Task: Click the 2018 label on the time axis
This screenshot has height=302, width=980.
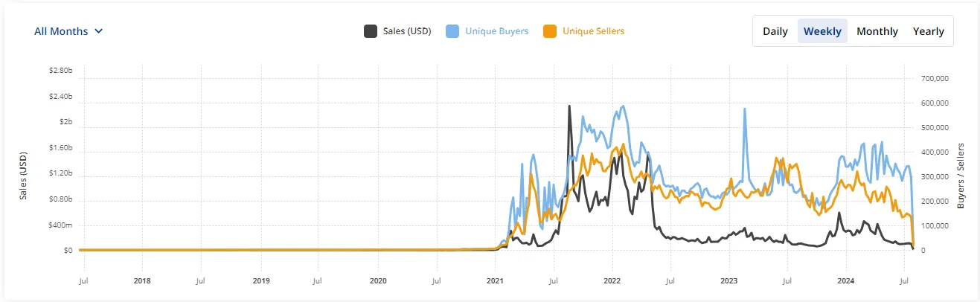Action: click(x=142, y=280)
